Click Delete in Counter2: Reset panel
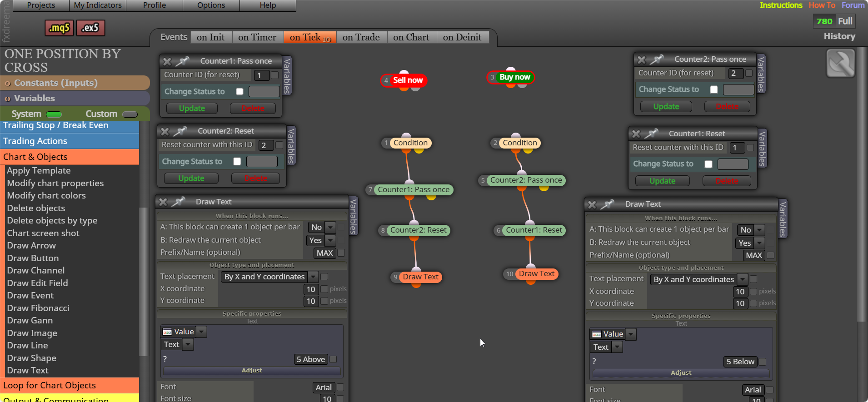This screenshot has height=402, width=868. coord(256,178)
